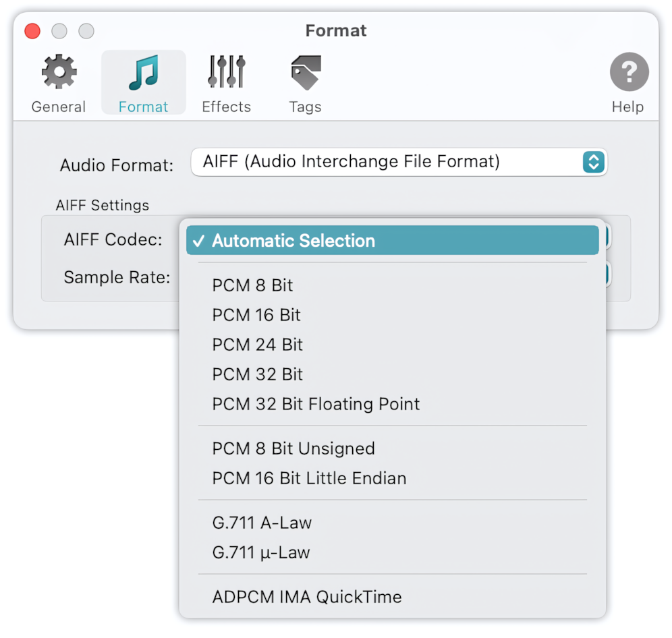The width and height of the screenshot is (672, 638).
Task: Click the AIFF Settings section heading
Action: point(103,205)
